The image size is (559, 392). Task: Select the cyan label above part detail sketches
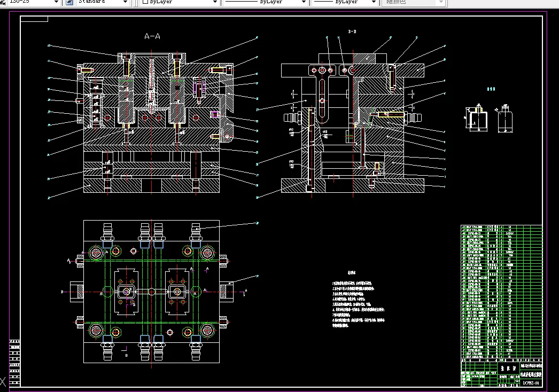(491, 89)
